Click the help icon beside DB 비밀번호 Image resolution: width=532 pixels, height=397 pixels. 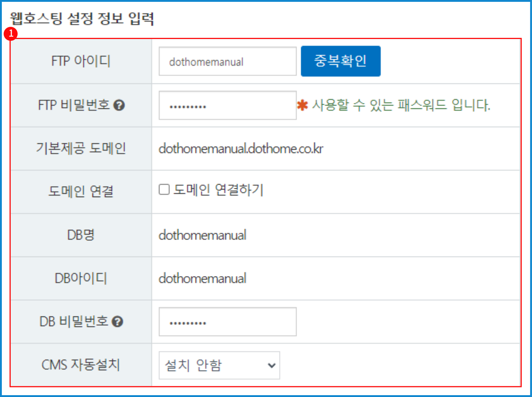point(117,322)
